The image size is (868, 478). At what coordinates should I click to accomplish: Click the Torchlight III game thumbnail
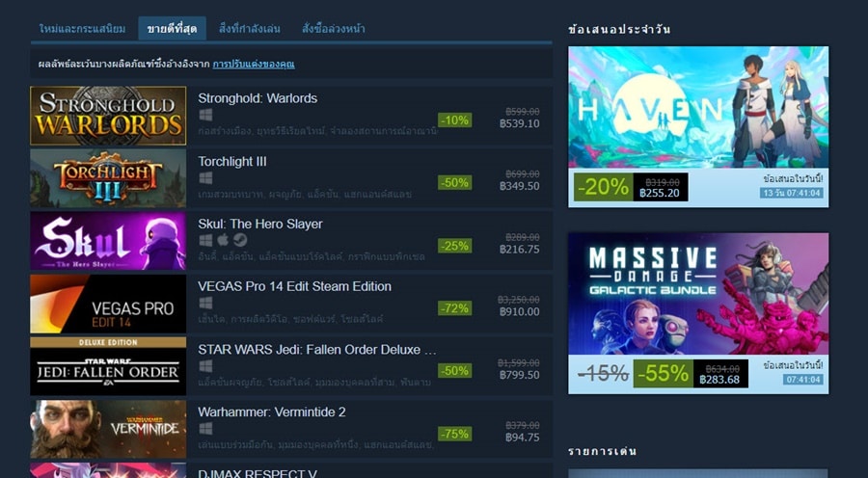tap(108, 178)
